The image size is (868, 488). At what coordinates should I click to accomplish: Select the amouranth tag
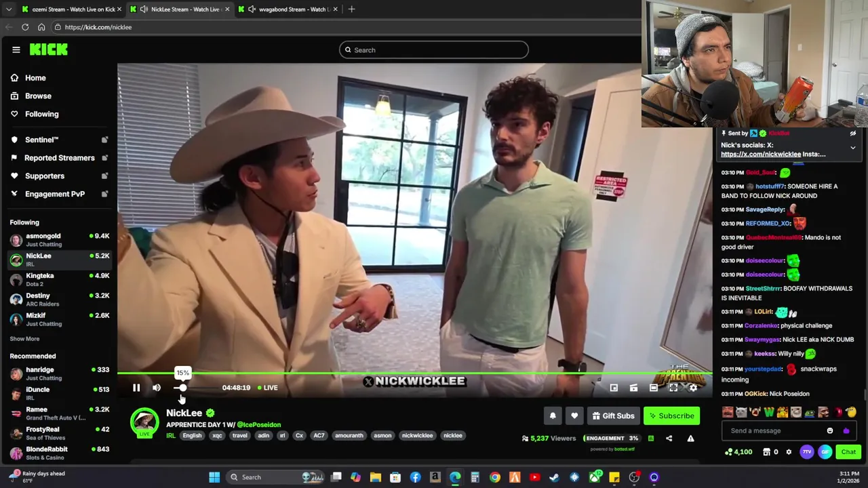[349, 436]
